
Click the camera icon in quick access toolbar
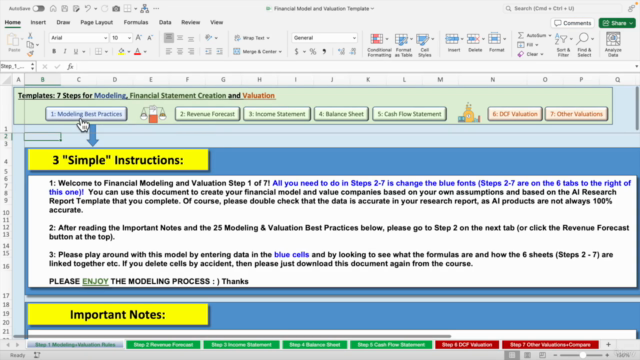click(x=116, y=8)
